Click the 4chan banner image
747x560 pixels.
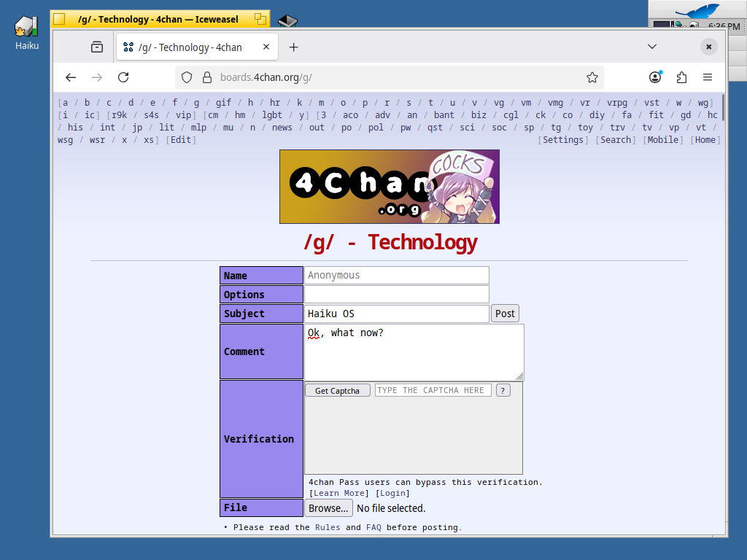[x=390, y=187]
